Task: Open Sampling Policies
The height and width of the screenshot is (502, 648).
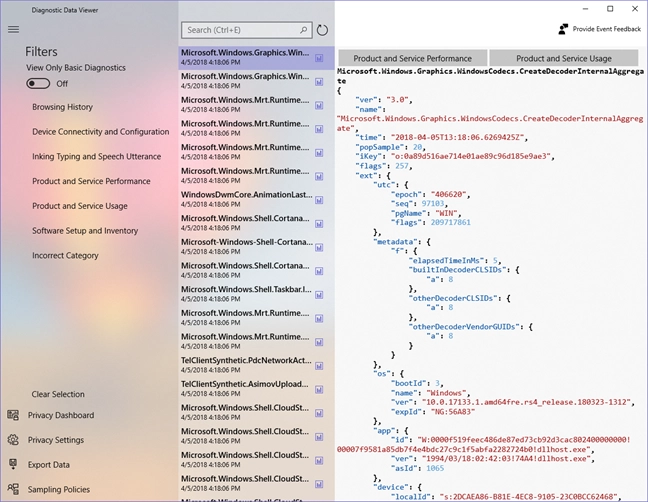Action: point(59,490)
